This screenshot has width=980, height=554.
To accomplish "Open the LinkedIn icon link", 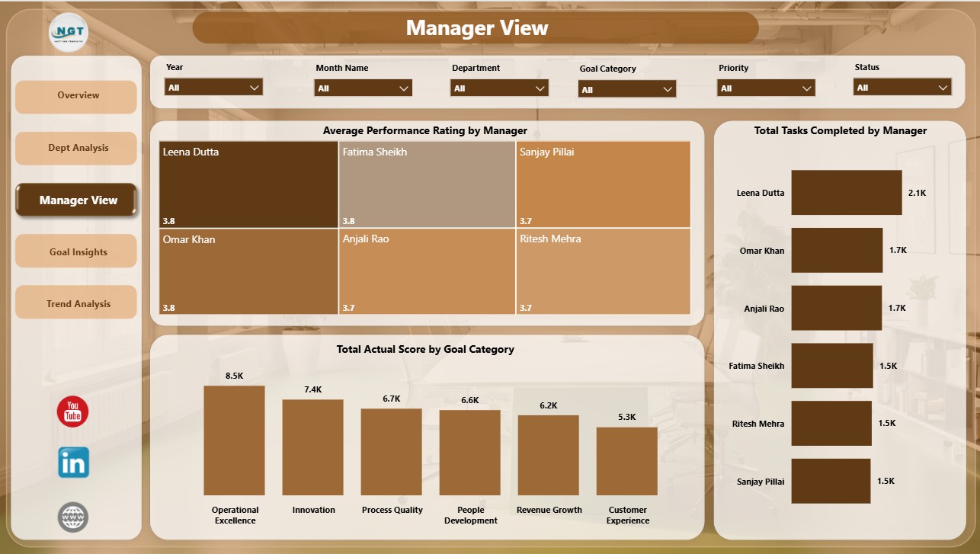I will pyautogui.click(x=73, y=463).
